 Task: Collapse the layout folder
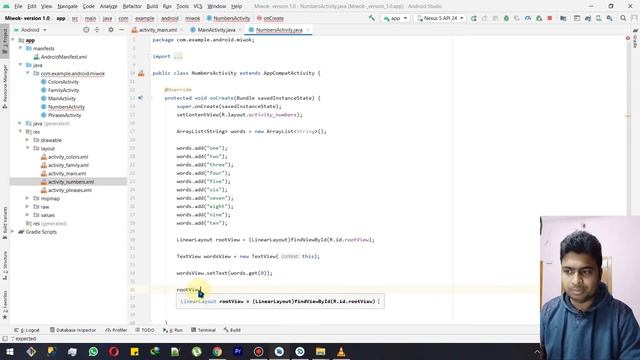click(x=27, y=148)
